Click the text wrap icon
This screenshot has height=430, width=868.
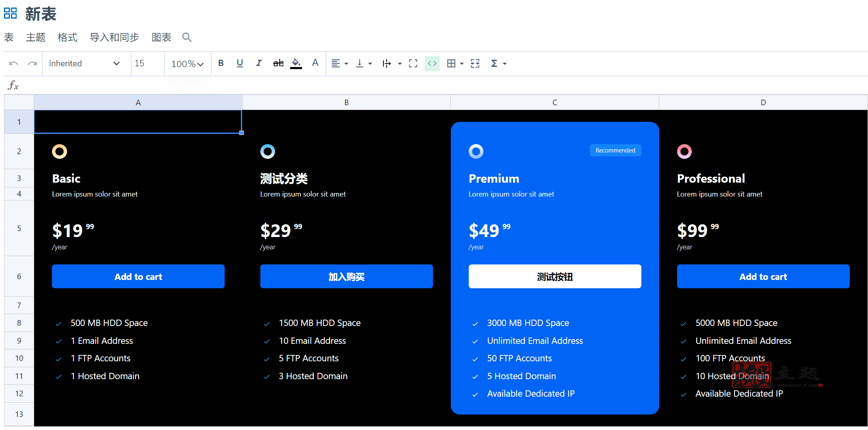(387, 64)
